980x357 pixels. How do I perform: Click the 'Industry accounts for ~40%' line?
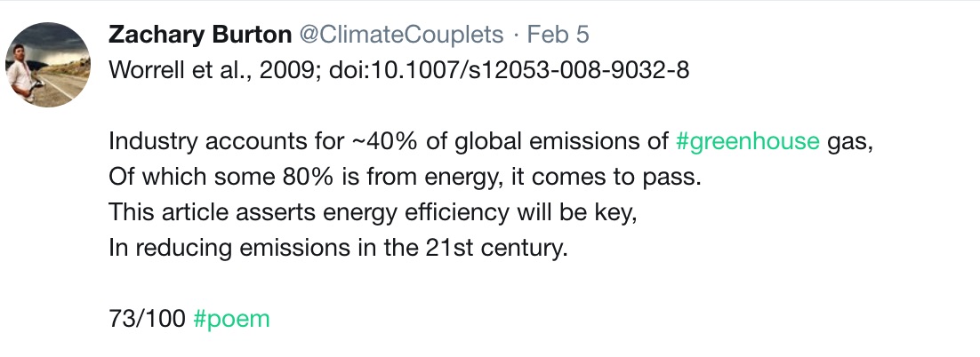pyautogui.click(x=491, y=142)
